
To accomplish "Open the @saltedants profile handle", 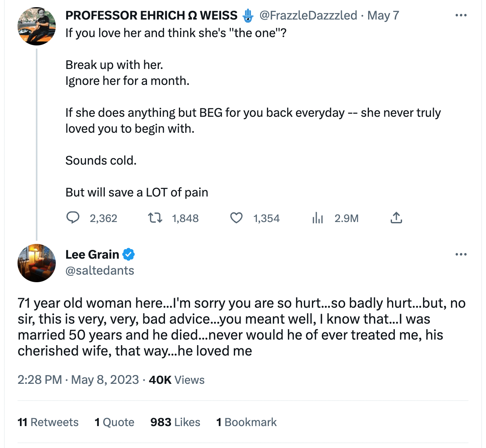I will (x=100, y=271).
